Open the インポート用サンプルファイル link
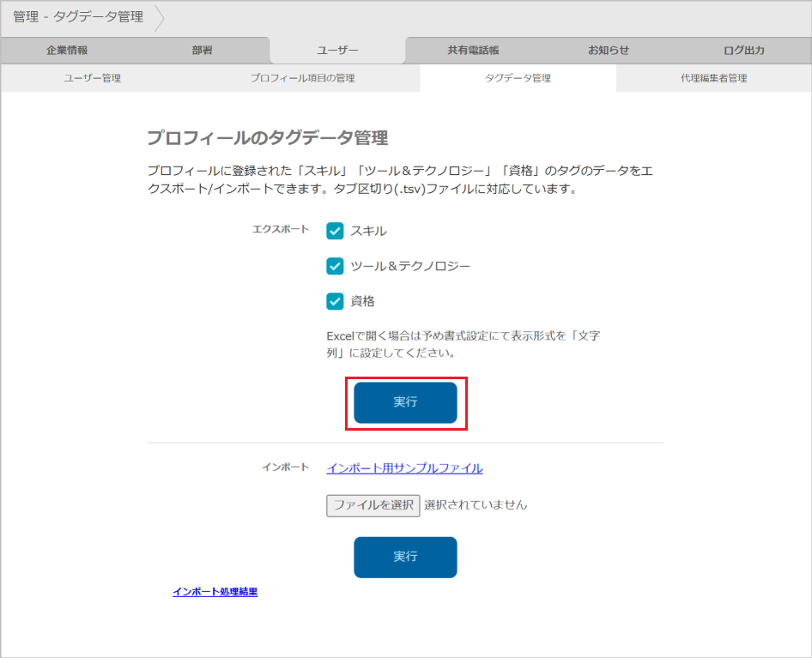The height and width of the screenshot is (658, 812). point(404,468)
